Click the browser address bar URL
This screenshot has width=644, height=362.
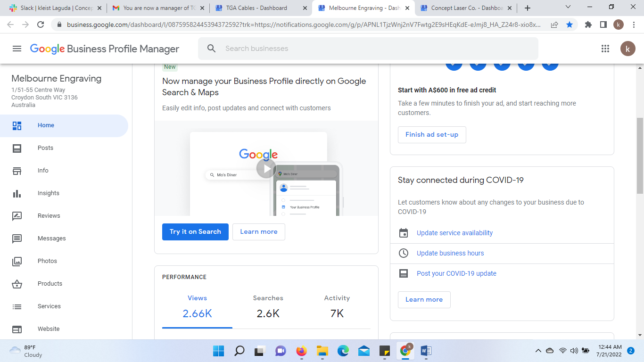304,25
